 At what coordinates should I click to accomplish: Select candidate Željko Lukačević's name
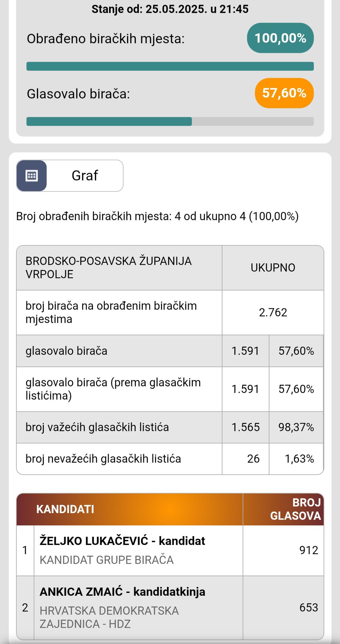pyautogui.click(x=122, y=541)
